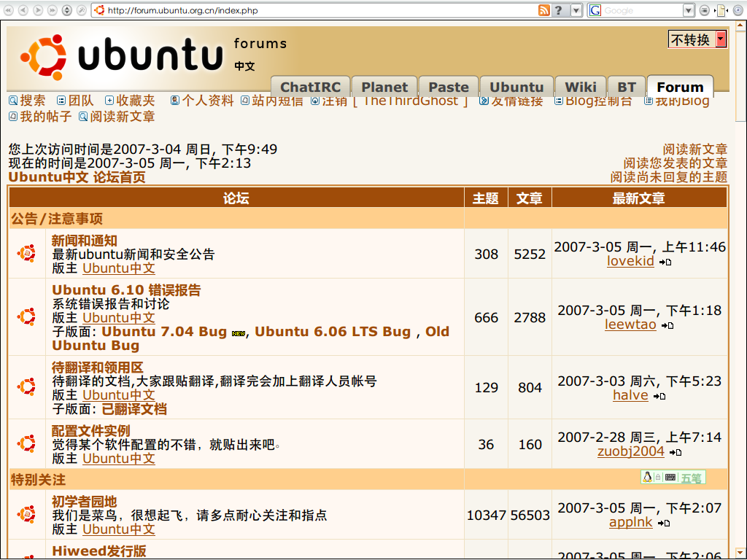
Task: Click user applnk link
Action: (x=631, y=522)
